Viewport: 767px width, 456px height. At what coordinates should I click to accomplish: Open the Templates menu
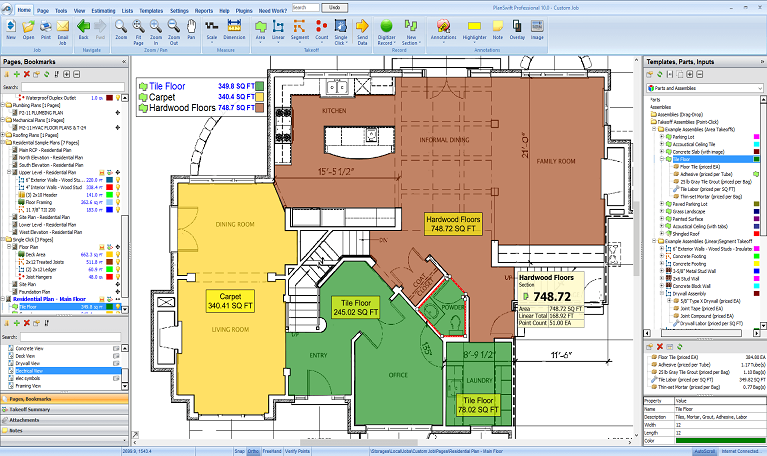(151, 10)
